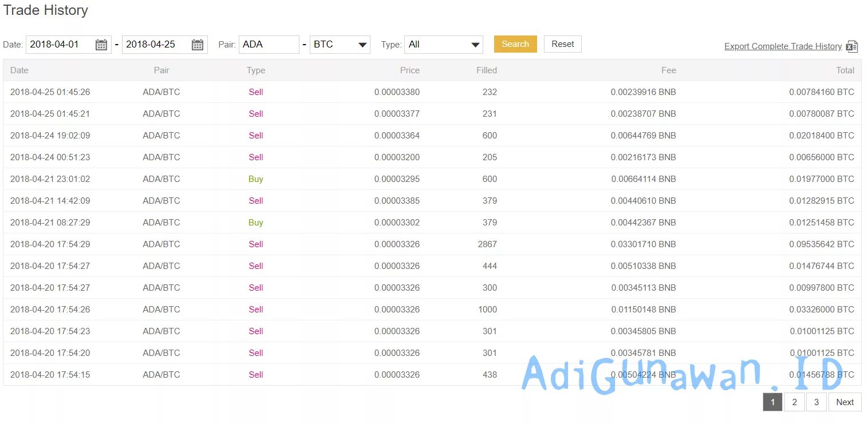
Task: Click price 0.00003295
Action: [x=397, y=179]
